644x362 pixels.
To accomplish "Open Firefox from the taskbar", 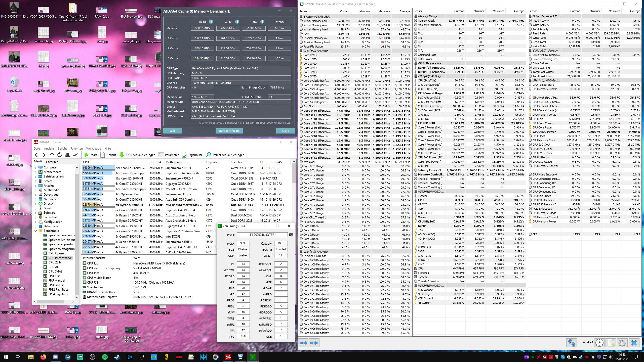I will coord(43,357).
